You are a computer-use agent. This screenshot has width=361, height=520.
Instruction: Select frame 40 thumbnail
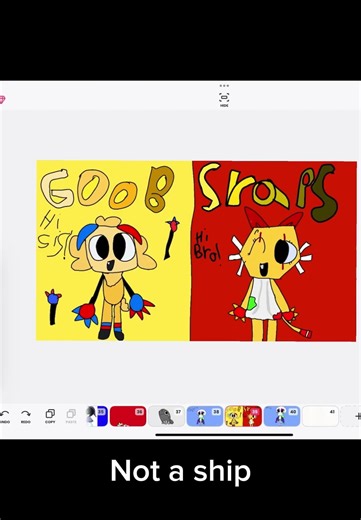(x=282, y=416)
